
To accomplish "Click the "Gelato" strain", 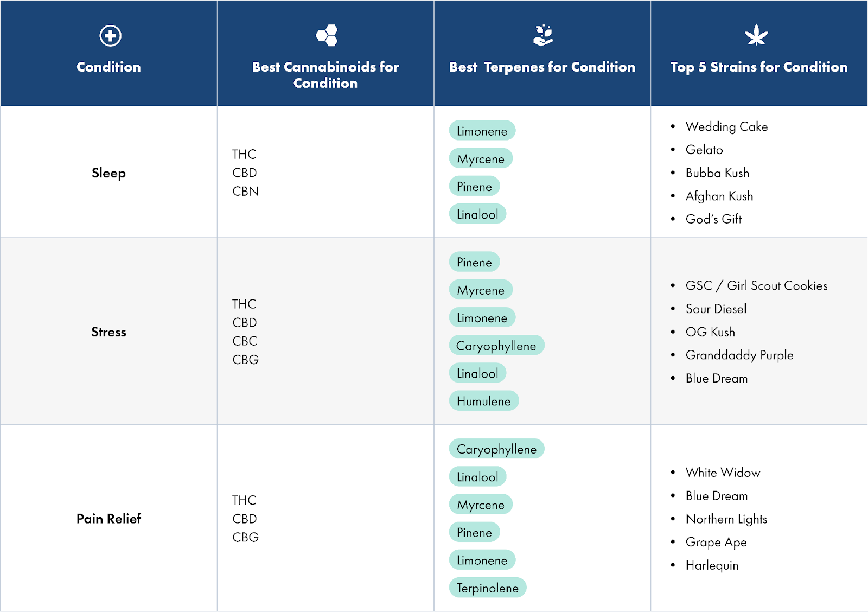I will (704, 150).
